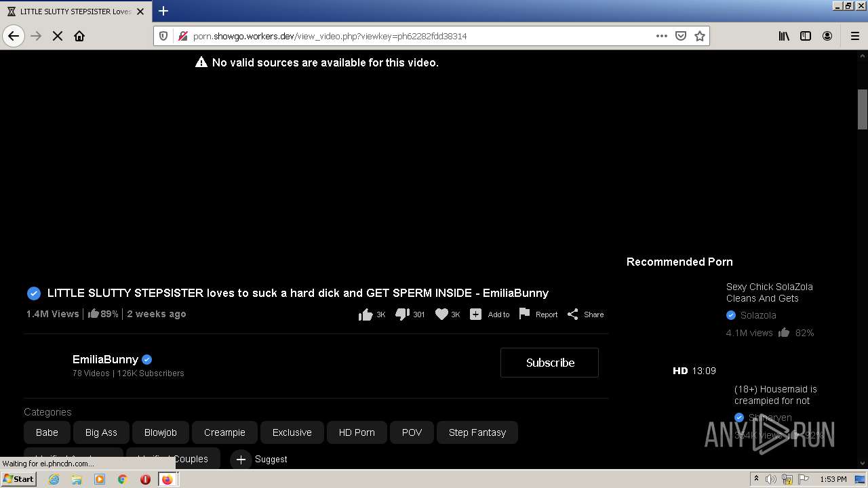The image size is (868, 488).
Task: Click the page vertical scrollbar thumb
Action: click(x=863, y=108)
